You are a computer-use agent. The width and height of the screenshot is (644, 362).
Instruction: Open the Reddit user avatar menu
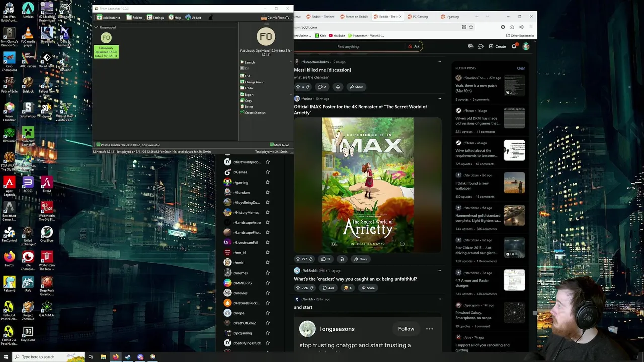tap(526, 46)
